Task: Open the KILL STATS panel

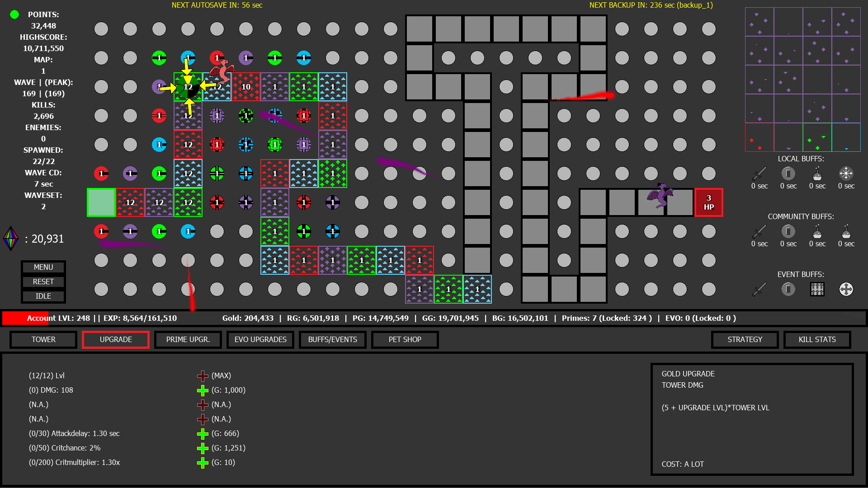Action: [x=817, y=340]
